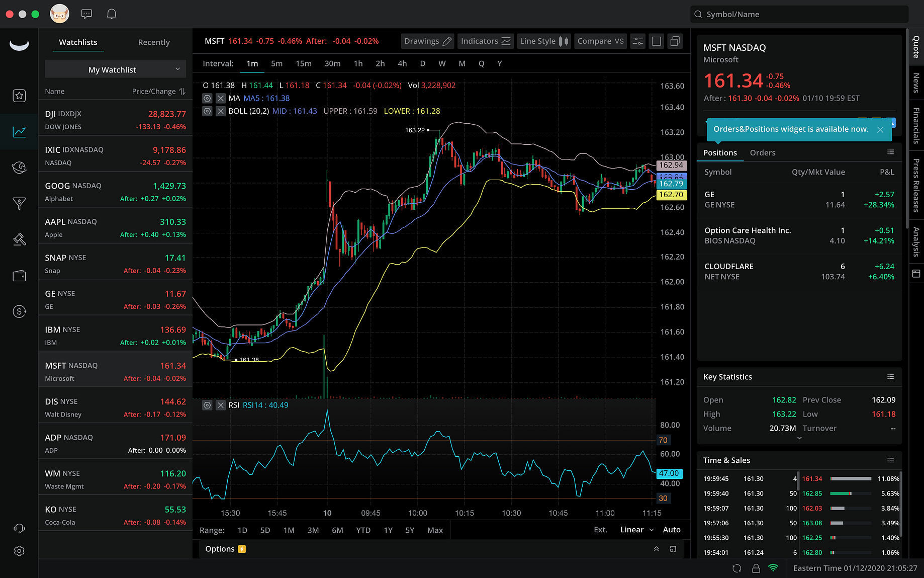Open the IPO gavel sidebar icon
This screenshot has height=578, width=924.
pyautogui.click(x=19, y=239)
